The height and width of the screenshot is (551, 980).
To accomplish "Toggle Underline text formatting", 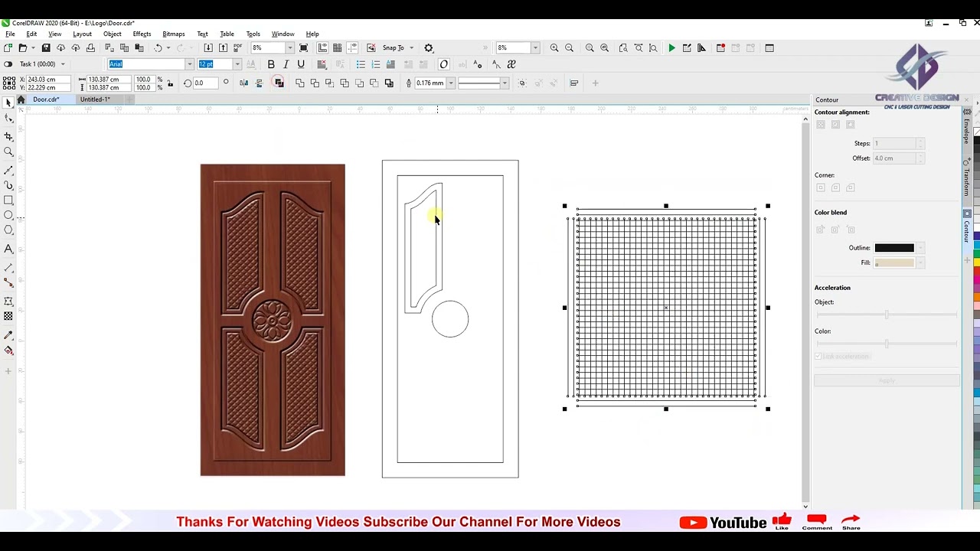I will click(301, 64).
